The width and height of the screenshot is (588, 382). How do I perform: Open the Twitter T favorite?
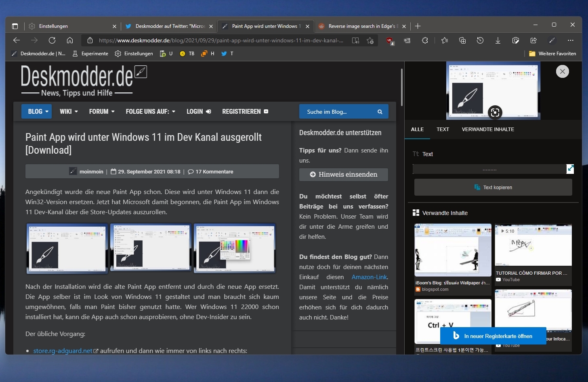click(x=227, y=54)
